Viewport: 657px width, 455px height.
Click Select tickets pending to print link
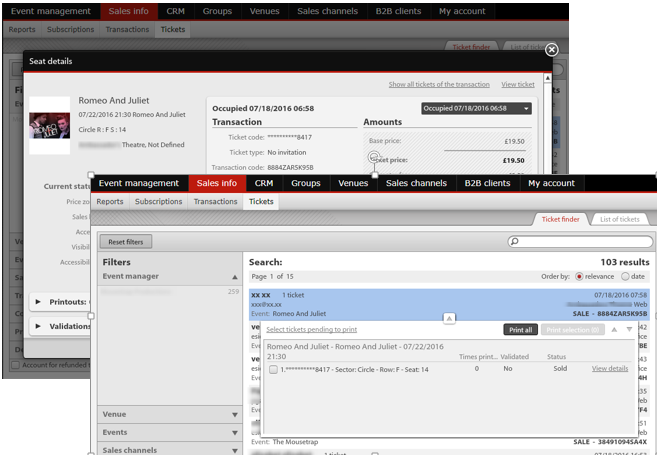click(x=312, y=329)
